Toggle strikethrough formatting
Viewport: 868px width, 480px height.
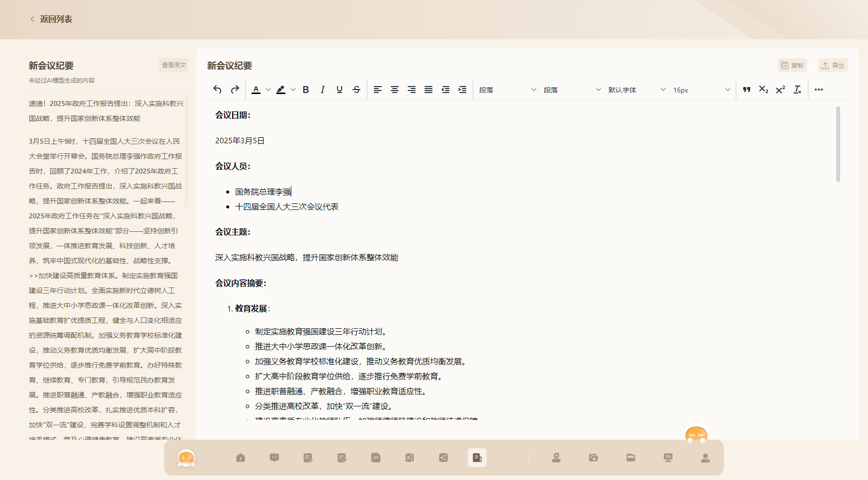[x=356, y=90]
